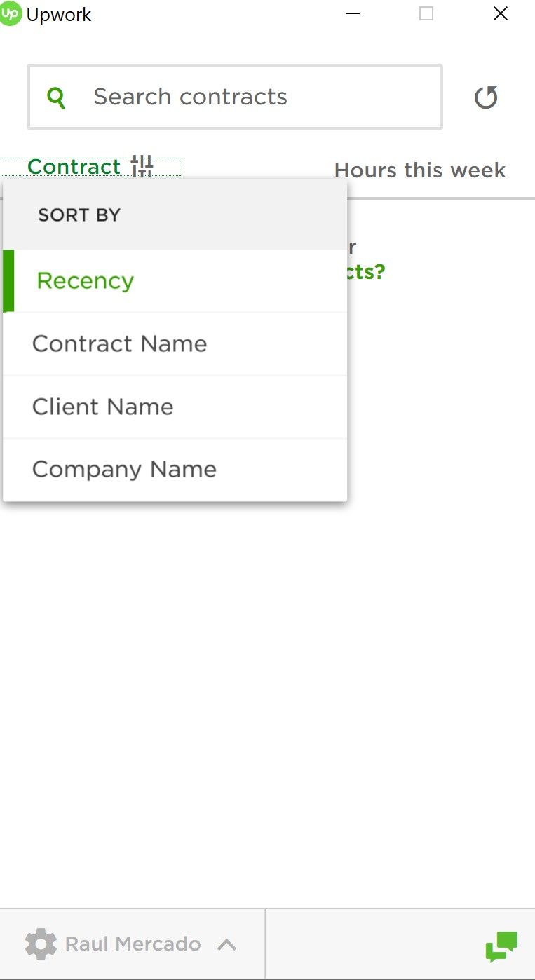Click the Raul Mercado account name

133,944
